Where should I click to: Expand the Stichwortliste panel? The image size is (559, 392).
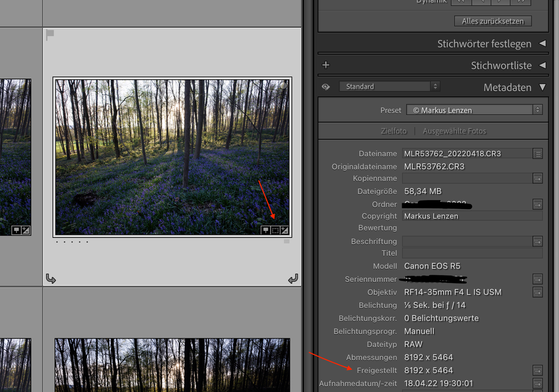coord(542,65)
